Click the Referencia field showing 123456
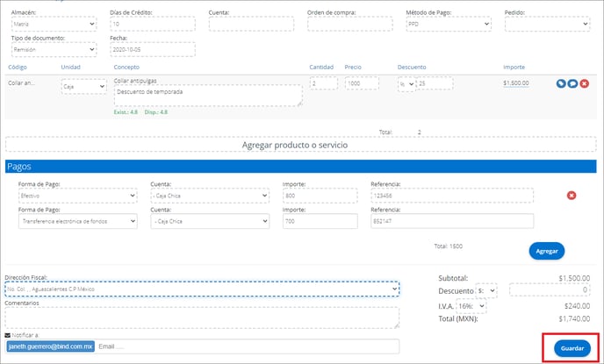The width and height of the screenshot is (604, 364). 452,196
